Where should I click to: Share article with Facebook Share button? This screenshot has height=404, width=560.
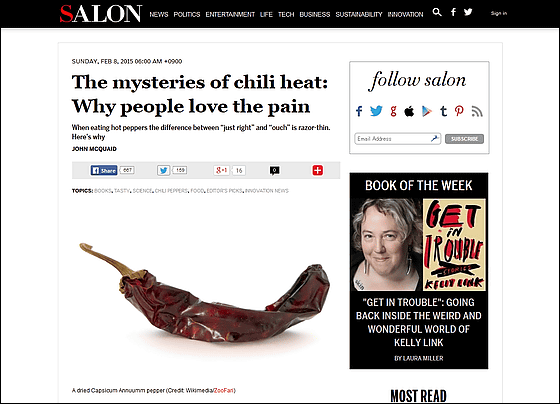pos(104,170)
